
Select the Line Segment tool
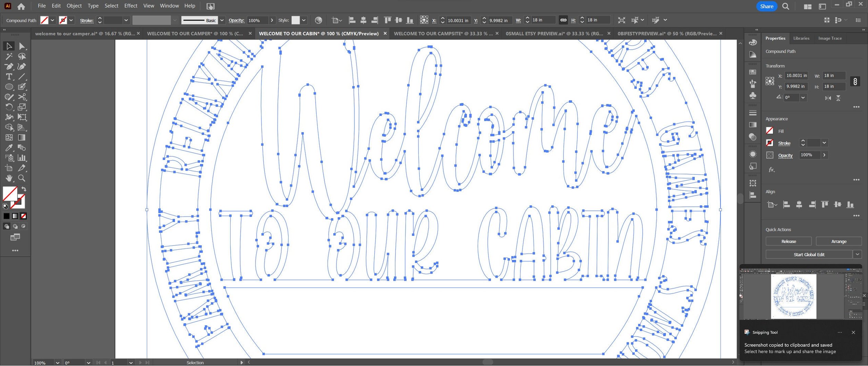coord(22,76)
